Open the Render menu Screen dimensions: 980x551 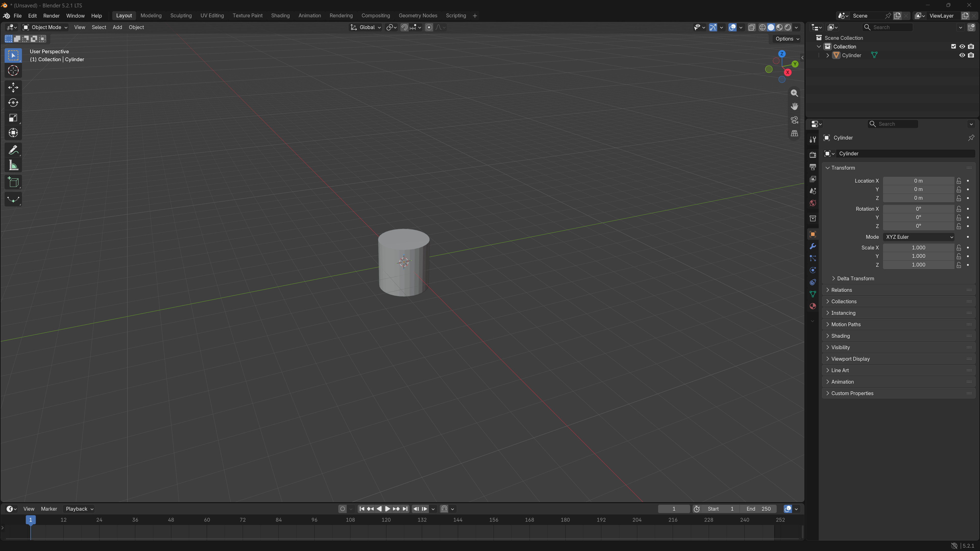pos(51,16)
